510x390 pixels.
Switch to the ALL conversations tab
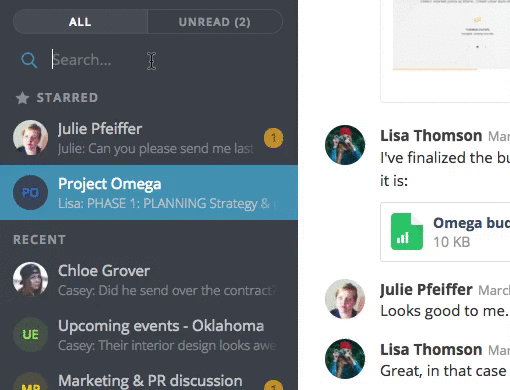pyautogui.click(x=80, y=22)
